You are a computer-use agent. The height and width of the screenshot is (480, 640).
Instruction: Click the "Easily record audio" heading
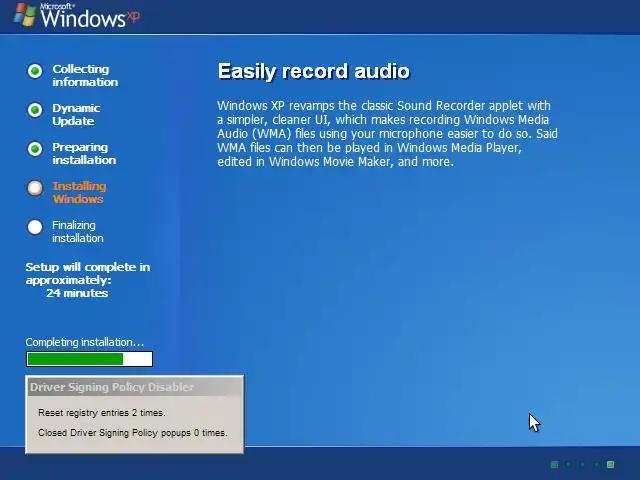[313, 71]
